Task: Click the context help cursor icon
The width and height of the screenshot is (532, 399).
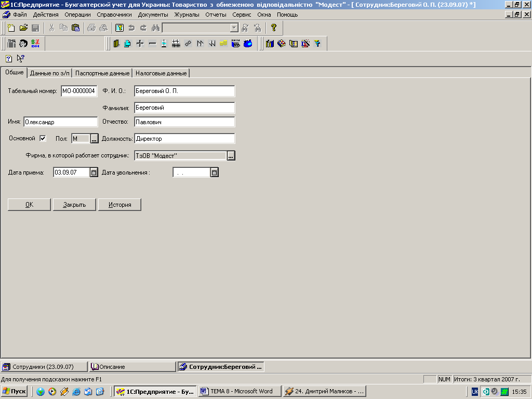Action: (20, 59)
